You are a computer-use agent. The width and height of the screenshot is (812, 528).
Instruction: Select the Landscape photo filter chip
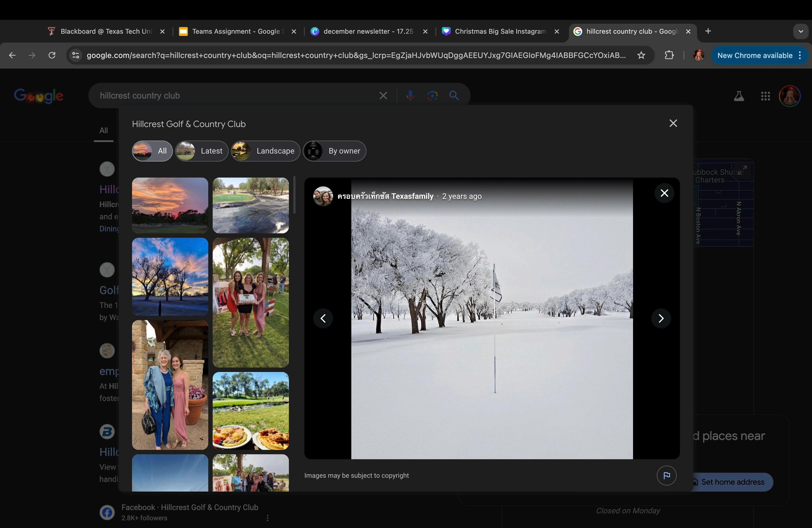[265, 151]
